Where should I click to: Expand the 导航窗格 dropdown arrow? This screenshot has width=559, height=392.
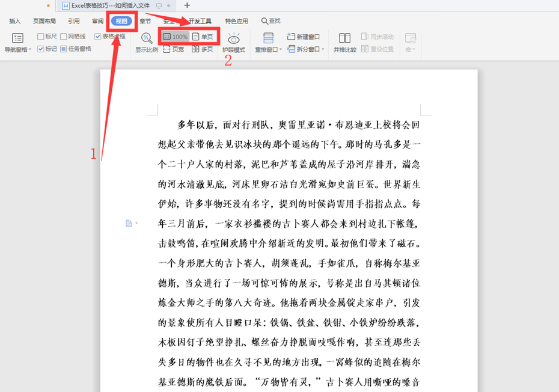pos(30,49)
